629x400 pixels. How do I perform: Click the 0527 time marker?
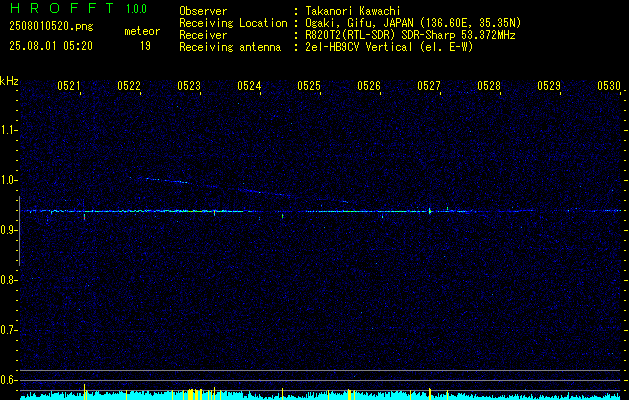pyautogui.click(x=429, y=86)
